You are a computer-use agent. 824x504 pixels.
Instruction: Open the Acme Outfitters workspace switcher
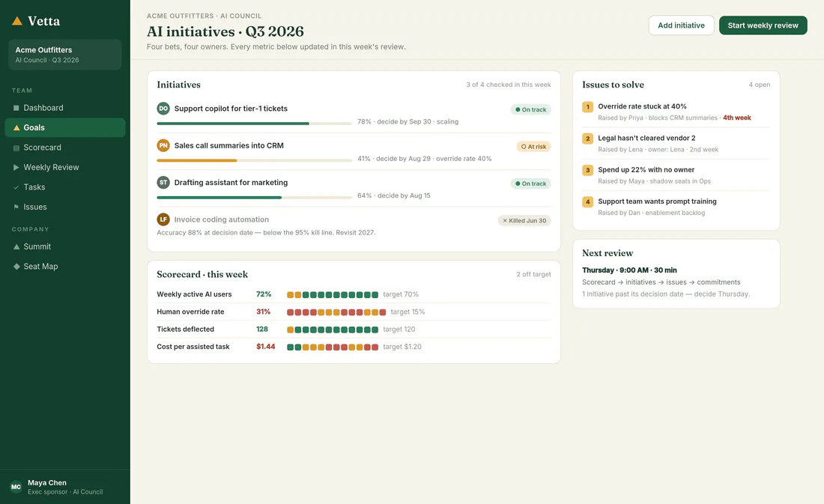(65, 55)
